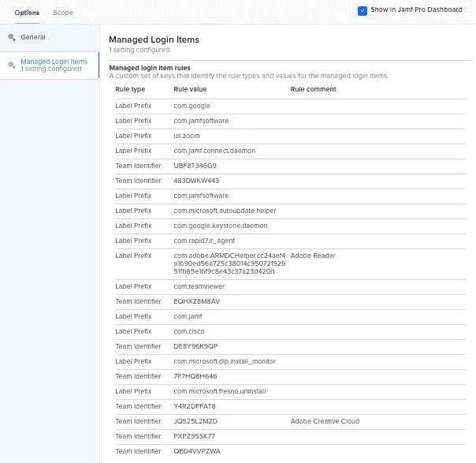
Task: Select the com.google rule value
Action: coord(192,106)
